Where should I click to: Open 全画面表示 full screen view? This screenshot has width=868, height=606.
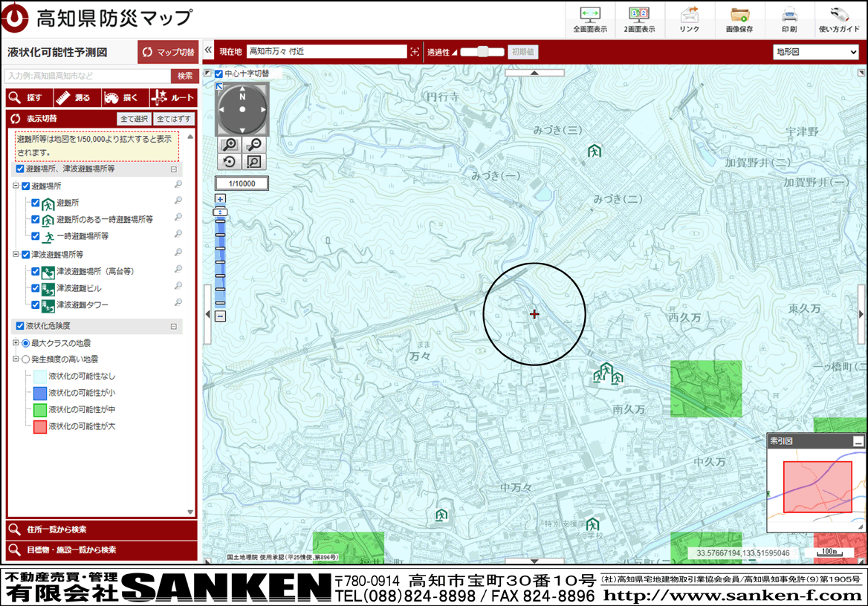590,19
